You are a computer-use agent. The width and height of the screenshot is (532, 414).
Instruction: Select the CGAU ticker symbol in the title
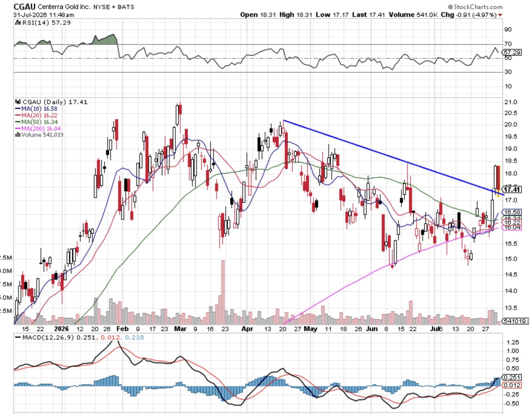click(25, 7)
